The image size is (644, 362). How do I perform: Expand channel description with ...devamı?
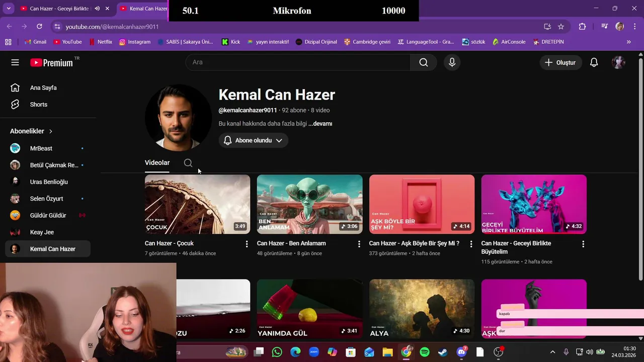pyautogui.click(x=320, y=124)
